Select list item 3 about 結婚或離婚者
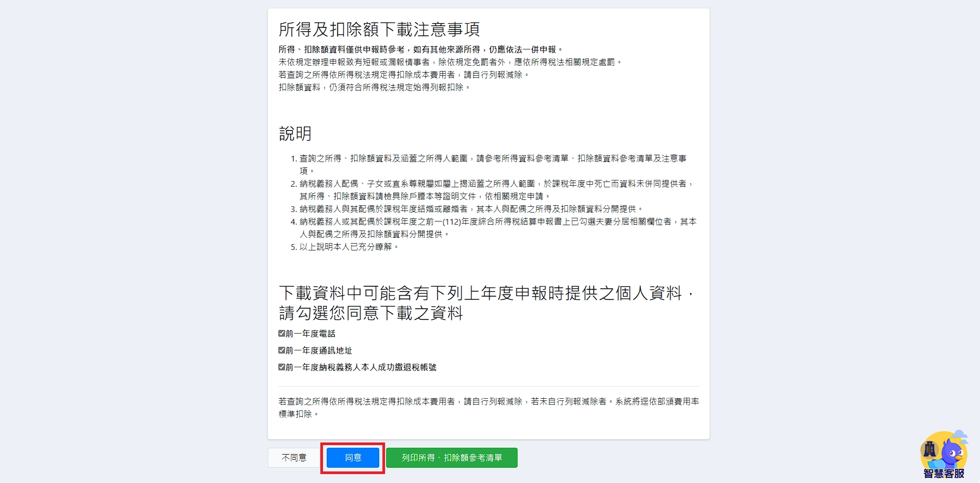 click(x=468, y=209)
